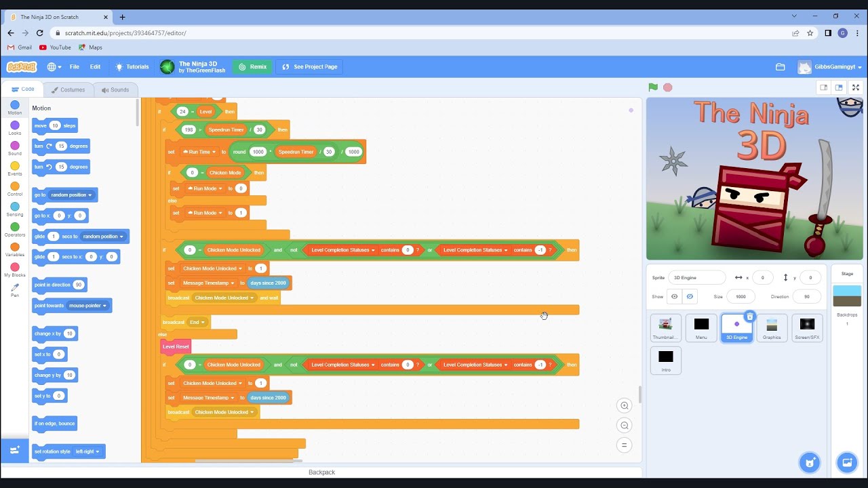868x488 pixels.
Task: Show the sprite with the eye icon
Action: (x=674, y=296)
